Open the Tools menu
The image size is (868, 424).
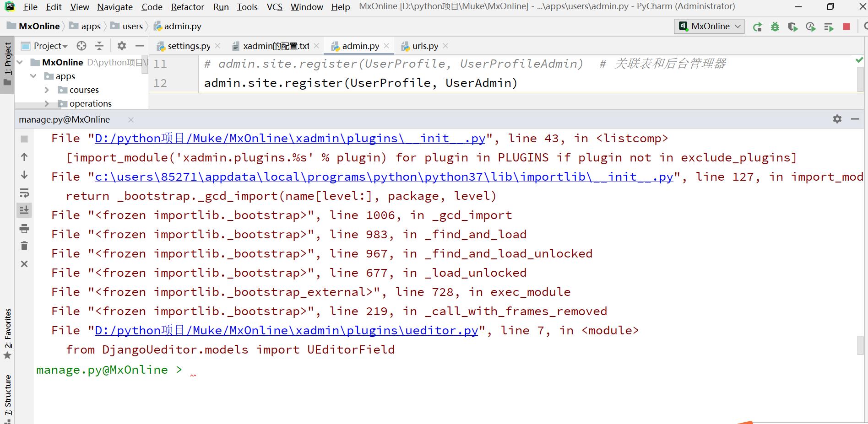tap(247, 7)
